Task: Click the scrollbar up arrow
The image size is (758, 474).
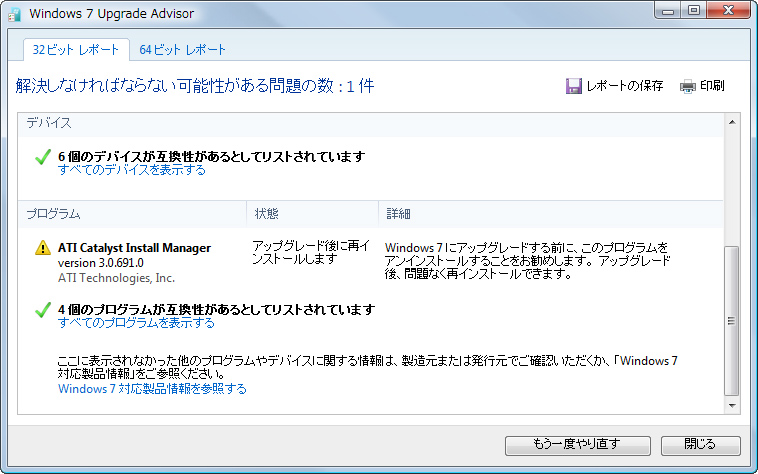Action: click(732, 122)
